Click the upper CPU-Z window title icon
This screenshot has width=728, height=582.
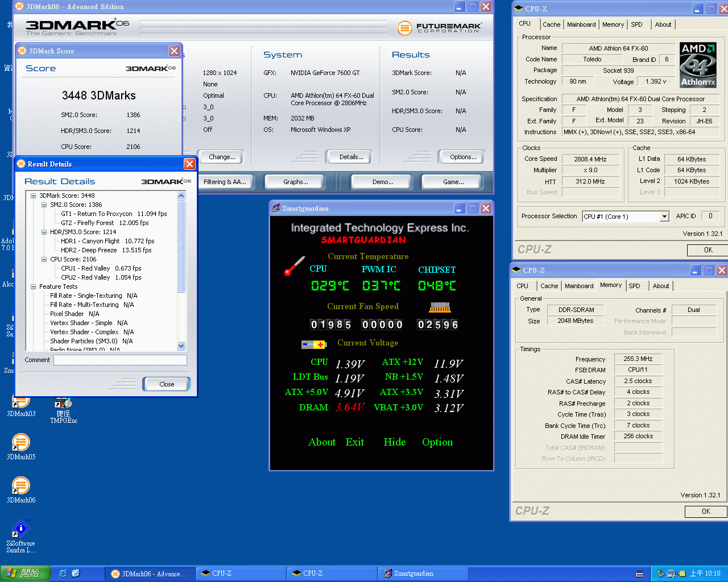[x=518, y=9]
